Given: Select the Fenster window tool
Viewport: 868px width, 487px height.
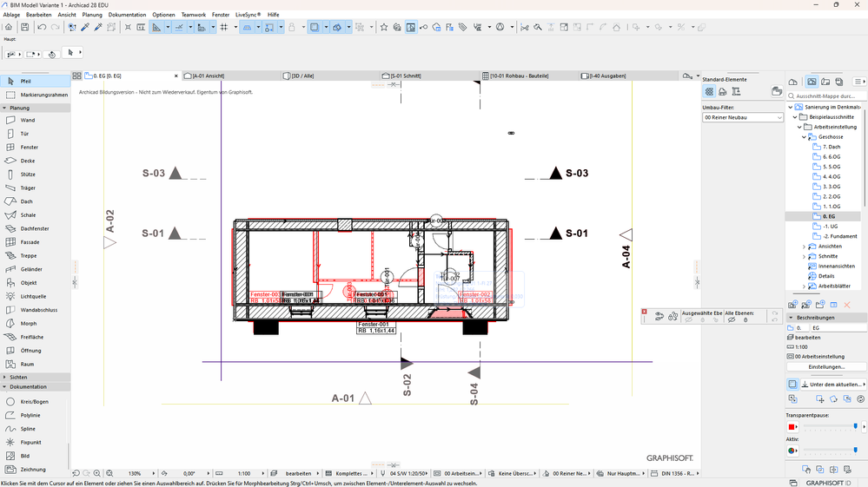Looking at the screenshot, I should [29, 148].
